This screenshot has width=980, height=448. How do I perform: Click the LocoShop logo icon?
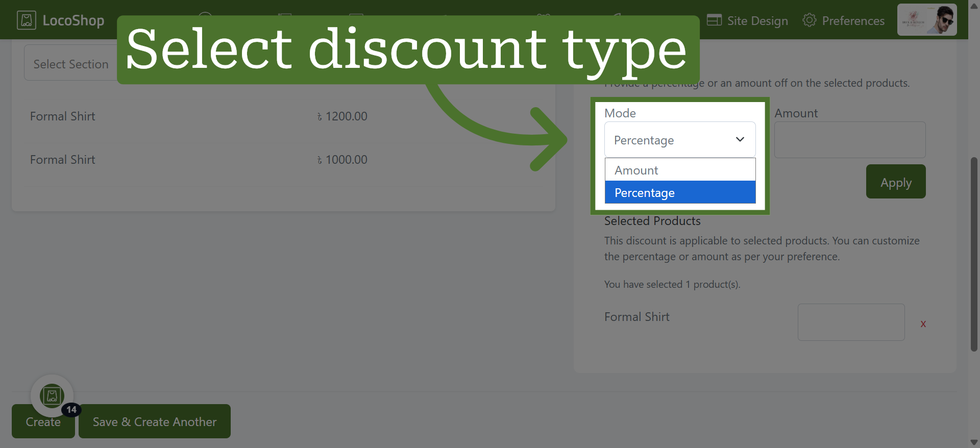point(27,20)
